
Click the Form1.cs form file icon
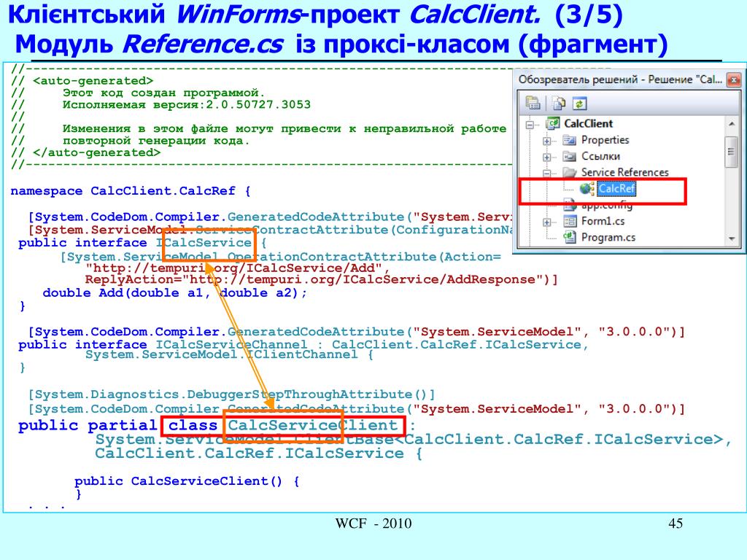click(x=570, y=221)
